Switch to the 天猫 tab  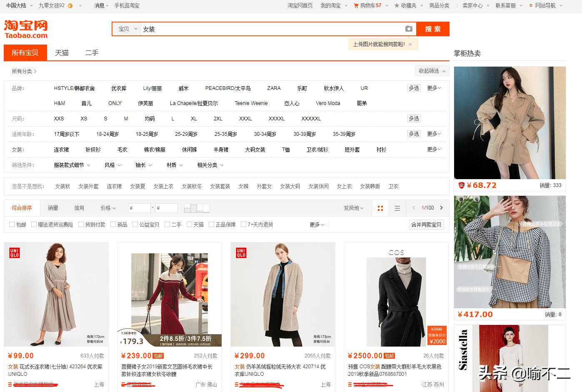pos(62,52)
